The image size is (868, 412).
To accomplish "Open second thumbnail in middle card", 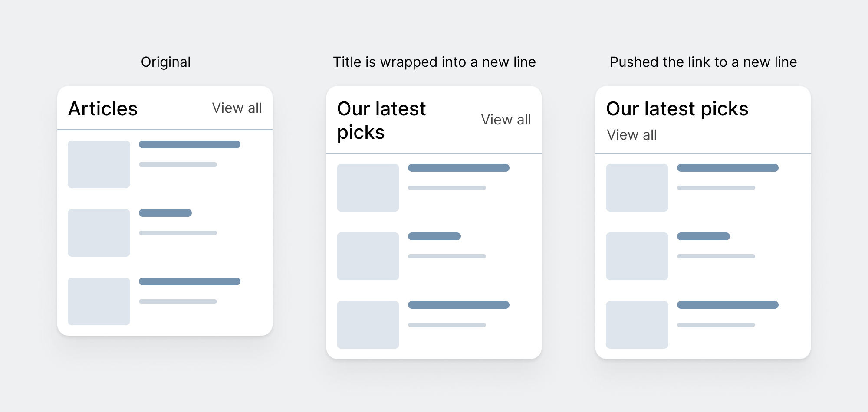I will (x=368, y=256).
